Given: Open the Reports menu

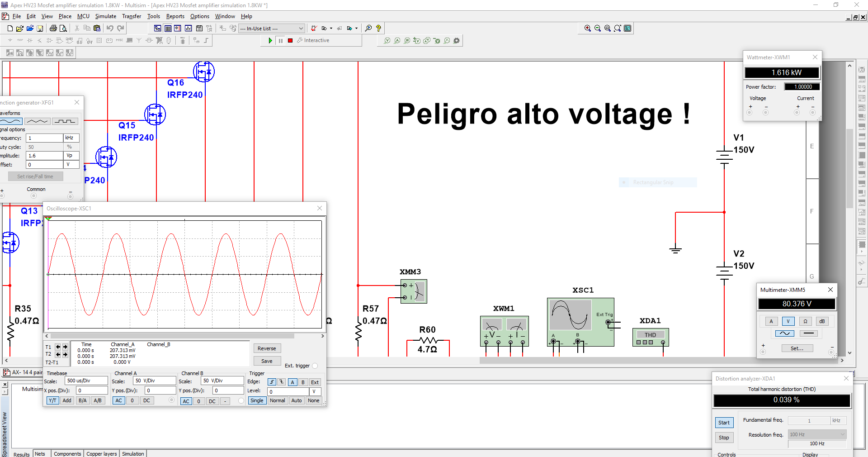Looking at the screenshot, I should coord(175,16).
